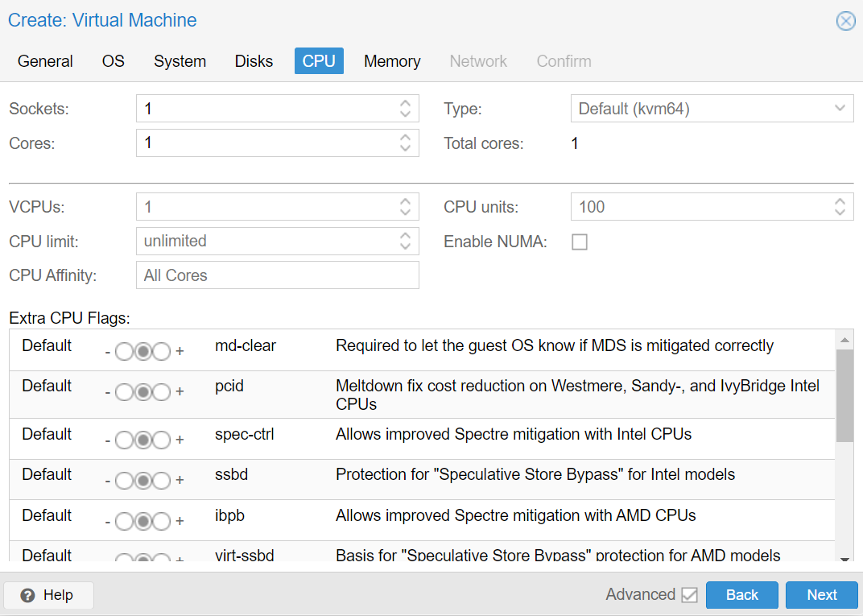This screenshot has width=863, height=616.
Task: Decrease CPU units with down arrow
Action: tap(840, 213)
